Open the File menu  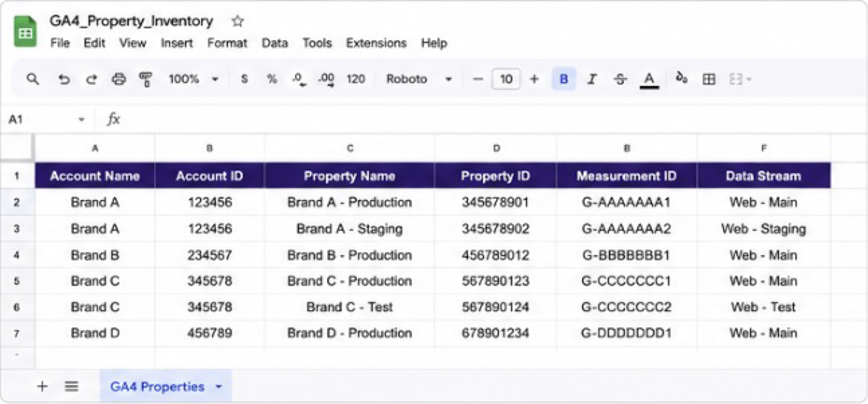(x=60, y=43)
